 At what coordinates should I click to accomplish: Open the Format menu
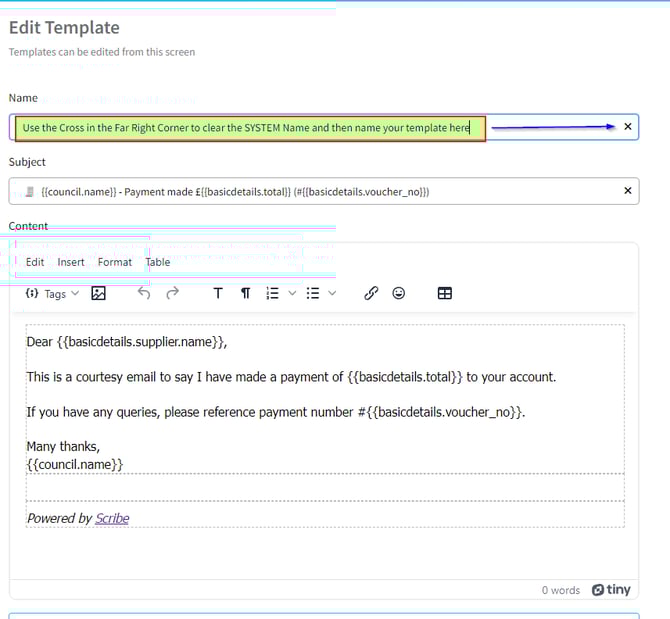click(x=115, y=262)
